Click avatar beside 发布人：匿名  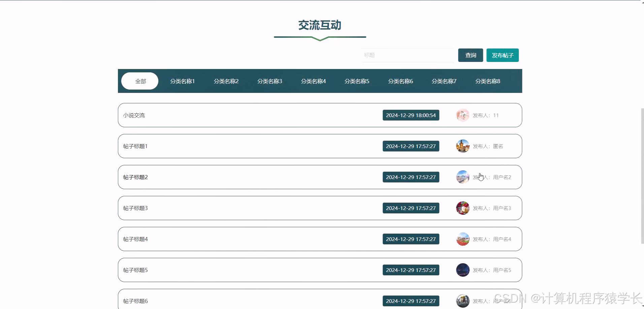[463, 146]
